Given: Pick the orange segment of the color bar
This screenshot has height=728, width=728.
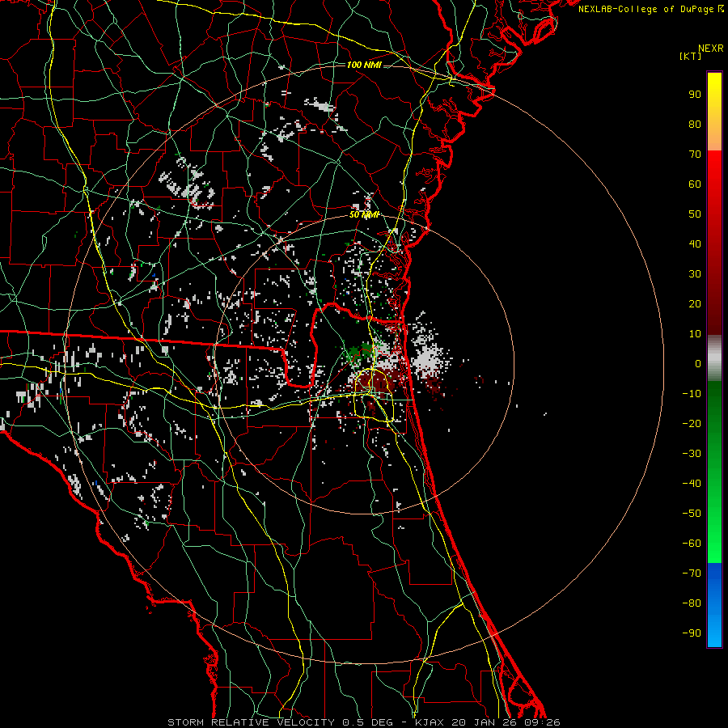Looking at the screenshot, I should coord(714,134).
